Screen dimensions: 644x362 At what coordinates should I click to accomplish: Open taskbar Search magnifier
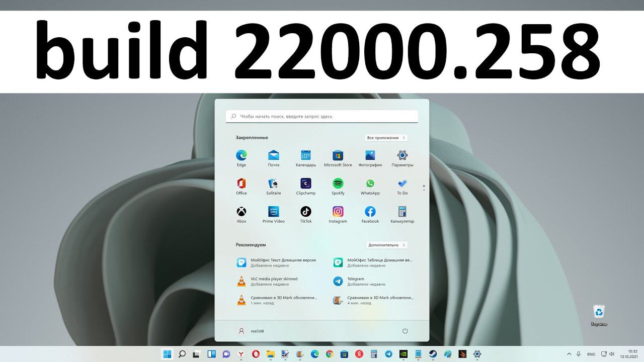tap(182, 354)
